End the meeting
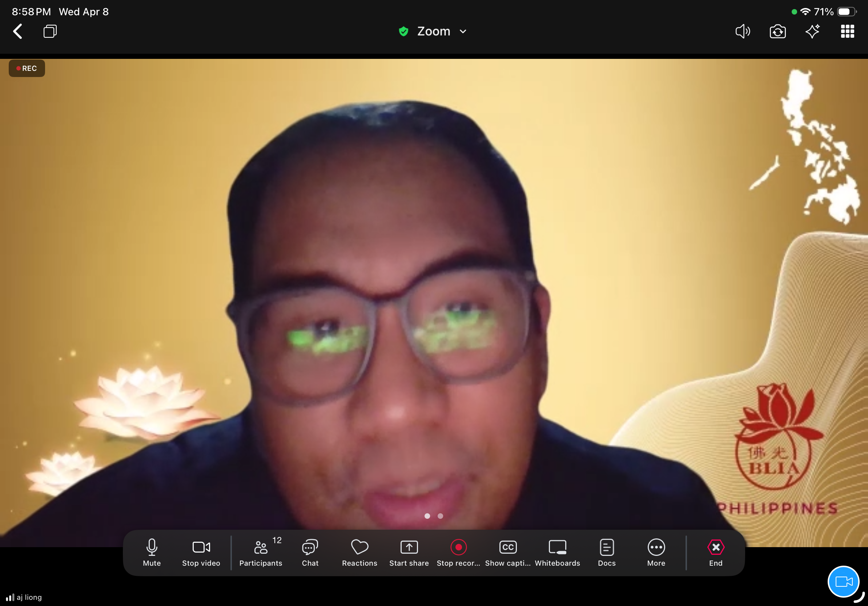This screenshot has height=606, width=868. [716, 552]
